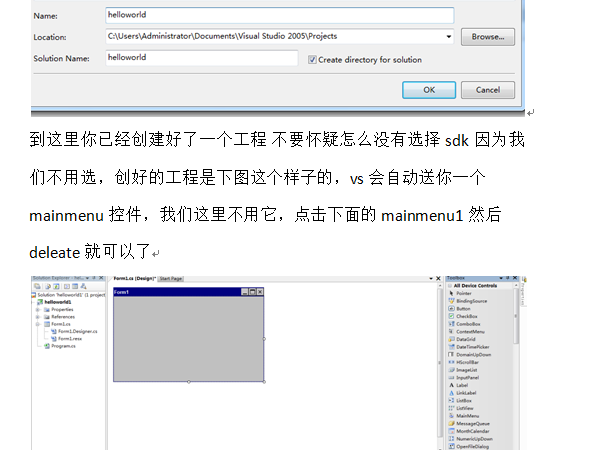Expand the References node in Solution Explorer

coord(37,316)
